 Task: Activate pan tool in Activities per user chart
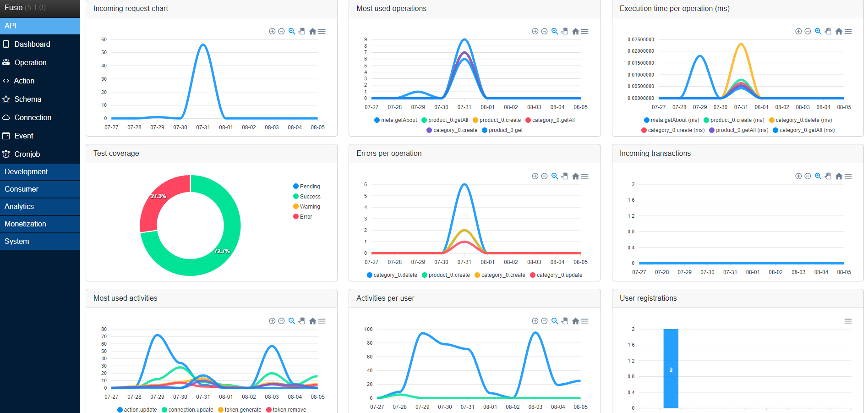tap(565, 321)
